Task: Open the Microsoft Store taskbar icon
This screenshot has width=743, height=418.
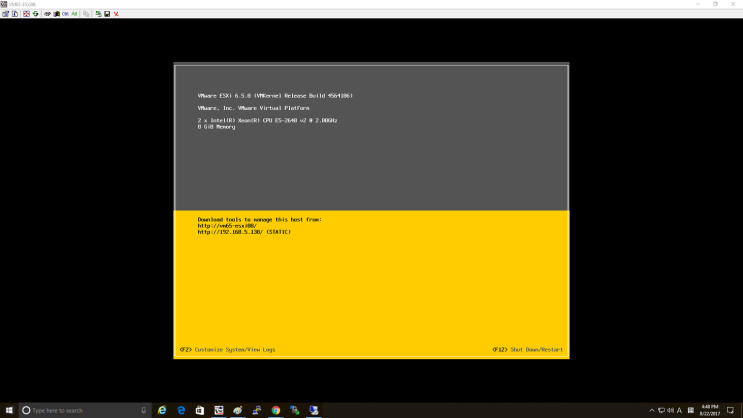Action: [200, 410]
